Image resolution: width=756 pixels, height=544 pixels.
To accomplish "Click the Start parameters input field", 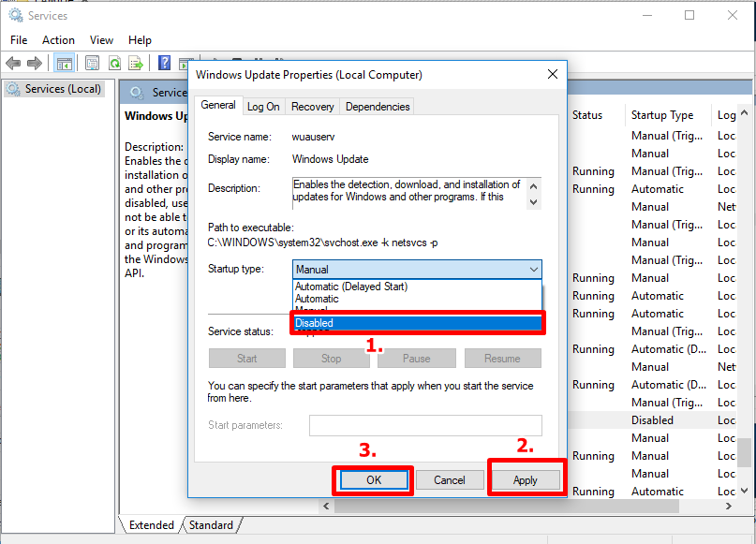I will [425, 425].
